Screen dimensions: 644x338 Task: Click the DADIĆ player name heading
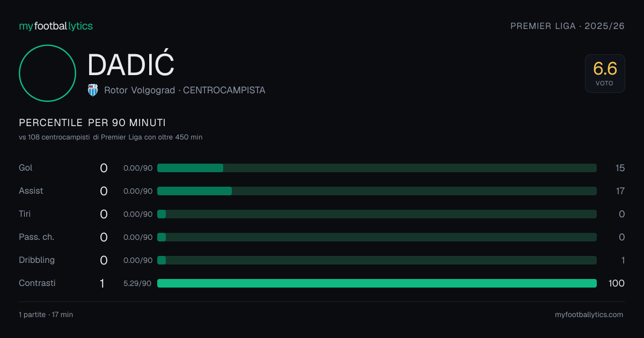[x=131, y=65]
